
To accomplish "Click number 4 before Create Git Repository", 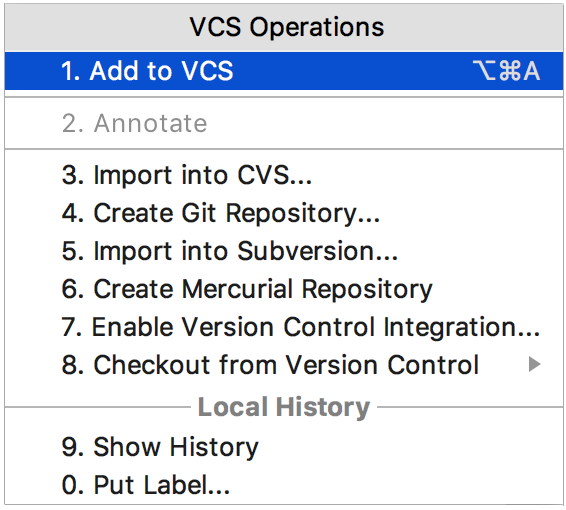I will (x=73, y=213).
